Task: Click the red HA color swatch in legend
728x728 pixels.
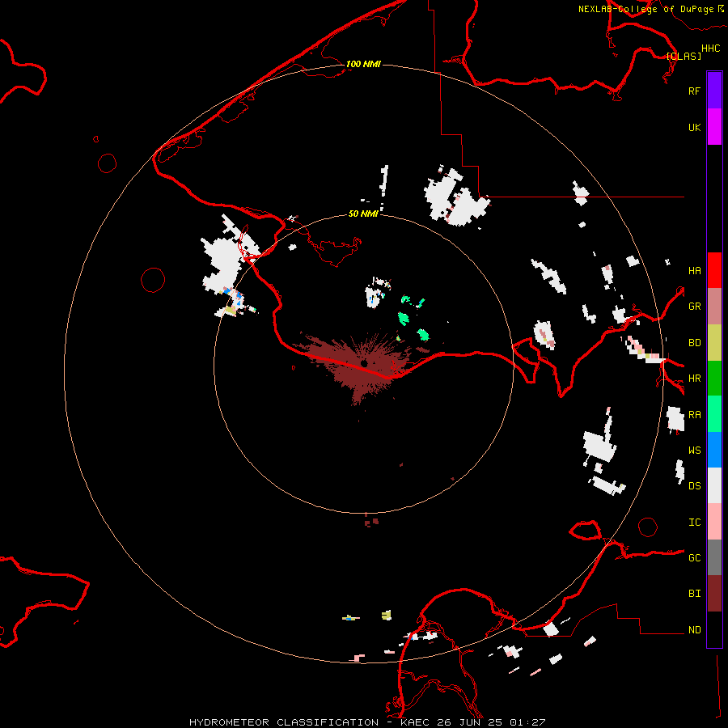Action: tap(714, 270)
